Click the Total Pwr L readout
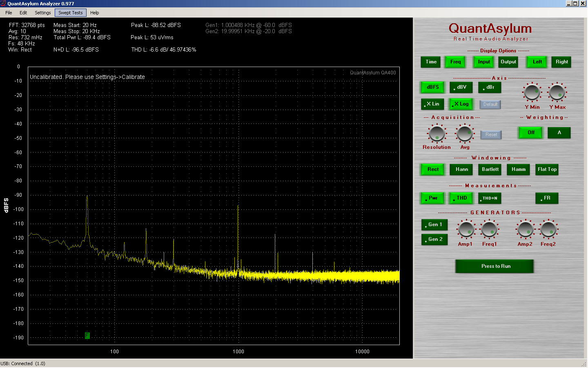The width and height of the screenshot is (588, 368). pyautogui.click(x=82, y=38)
